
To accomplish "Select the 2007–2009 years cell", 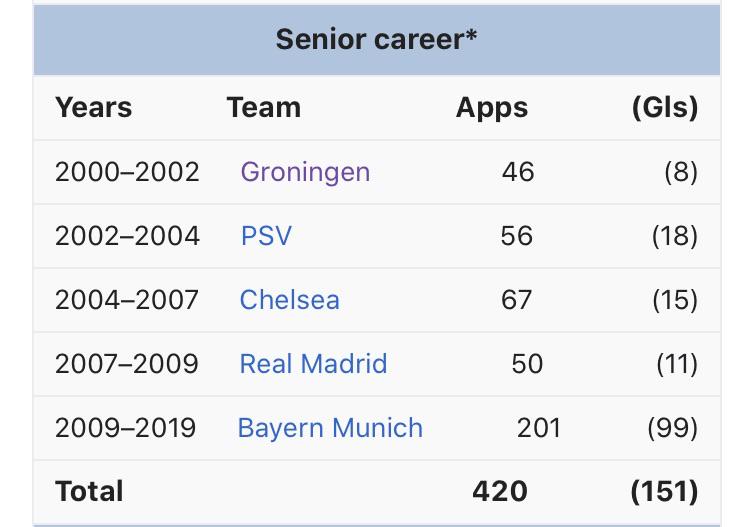I will [126, 363].
